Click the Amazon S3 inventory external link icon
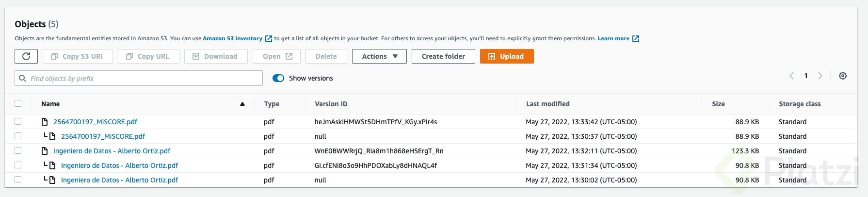 point(269,39)
